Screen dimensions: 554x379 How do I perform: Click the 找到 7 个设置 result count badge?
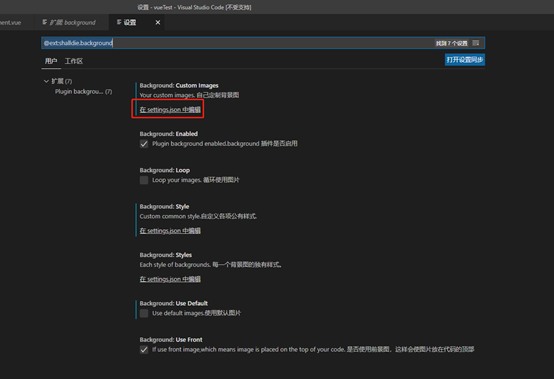(452, 43)
